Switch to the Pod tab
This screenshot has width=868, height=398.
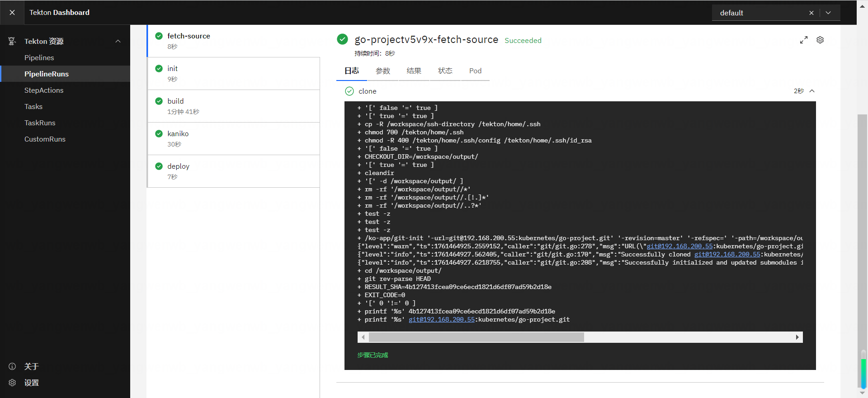click(475, 71)
